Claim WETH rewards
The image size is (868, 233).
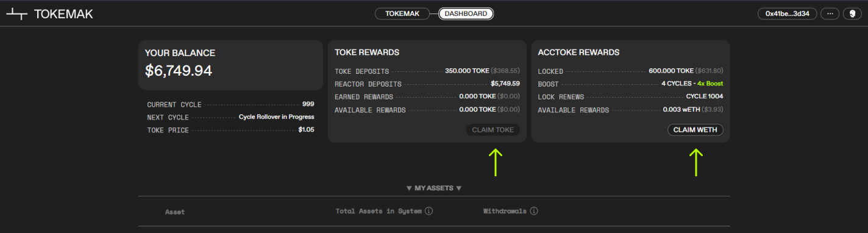(695, 130)
